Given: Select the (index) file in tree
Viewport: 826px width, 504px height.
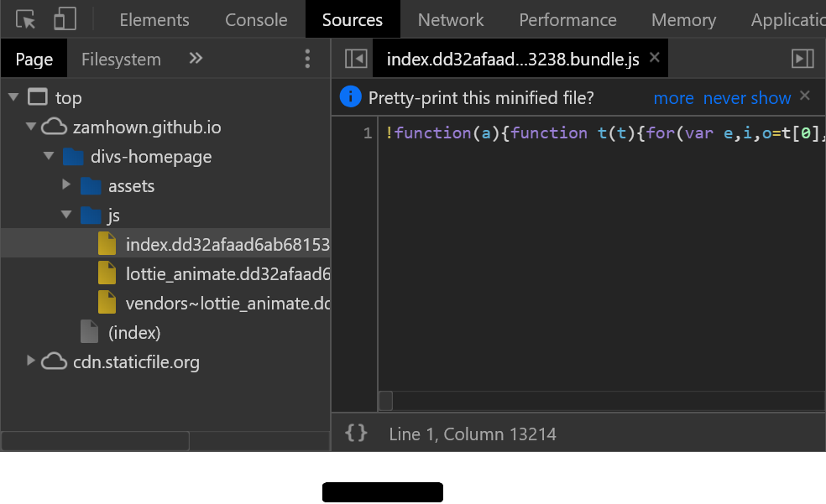Looking at the screenshot, I should coord(134,333).
